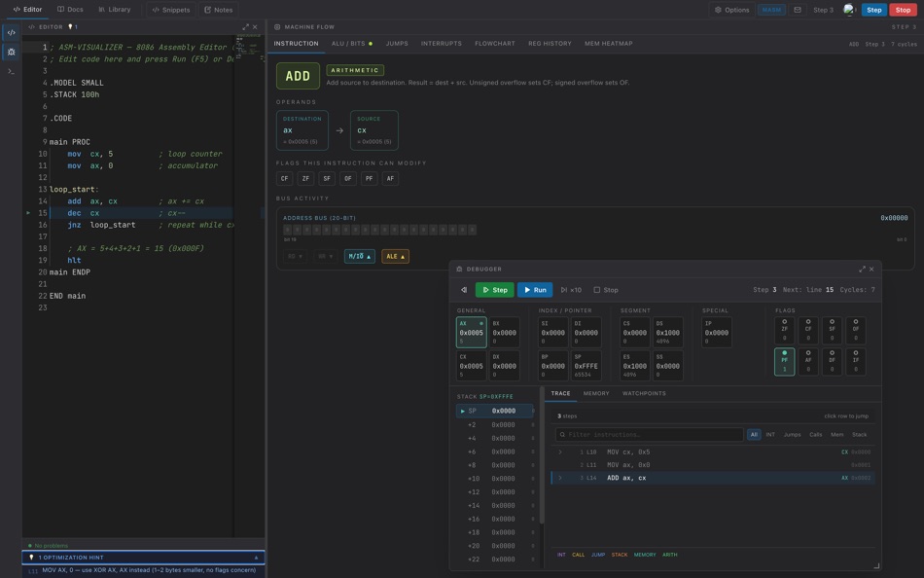Image resolution: width=924 pixels, height=578 pixels.
Task: Click the lightbulb hint icon in Editor header
Action: [x=70, y=27]
